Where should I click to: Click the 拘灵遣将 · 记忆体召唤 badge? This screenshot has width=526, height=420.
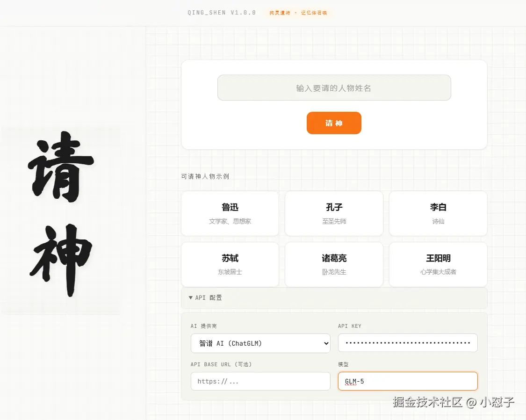tap(297, 13)
